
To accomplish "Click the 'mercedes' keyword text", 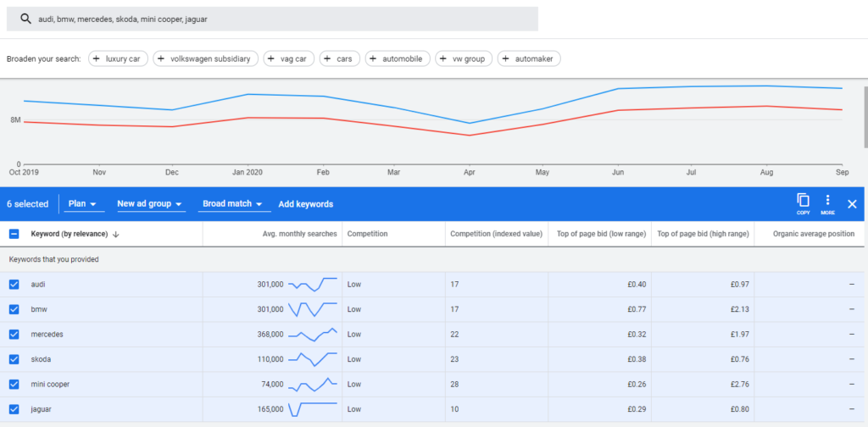I will pos(47,334).
